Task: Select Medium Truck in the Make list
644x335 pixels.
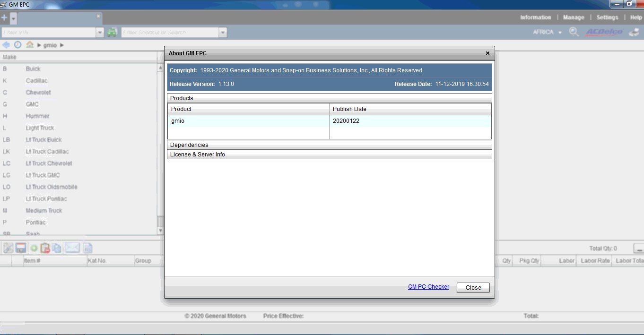Action: [x=44, y=211]
